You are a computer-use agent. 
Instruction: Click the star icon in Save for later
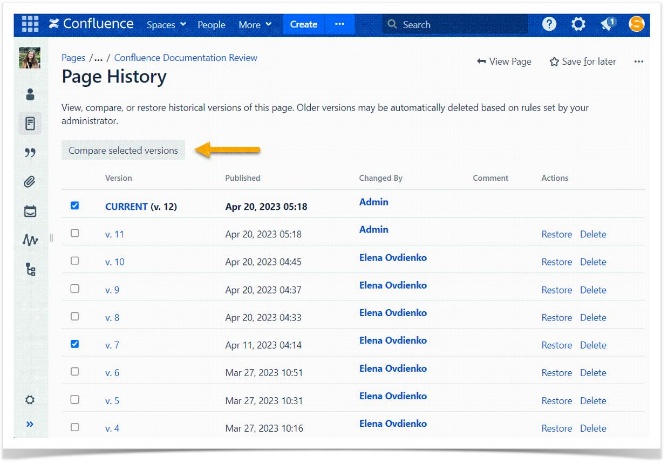pos(554,62)
